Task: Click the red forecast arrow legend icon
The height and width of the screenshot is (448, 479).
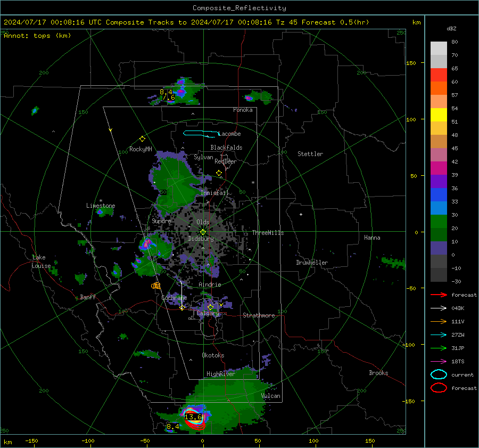Action: 439,295
